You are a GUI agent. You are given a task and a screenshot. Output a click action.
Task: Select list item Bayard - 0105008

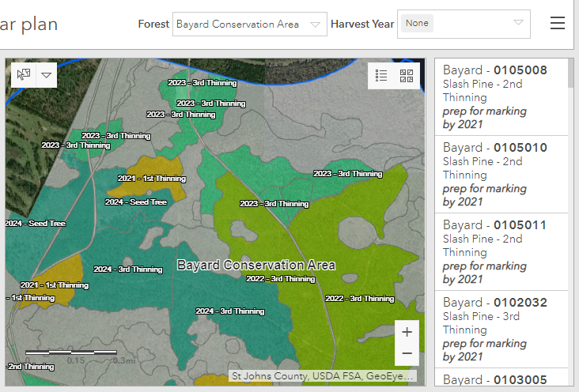click(501, 97)
